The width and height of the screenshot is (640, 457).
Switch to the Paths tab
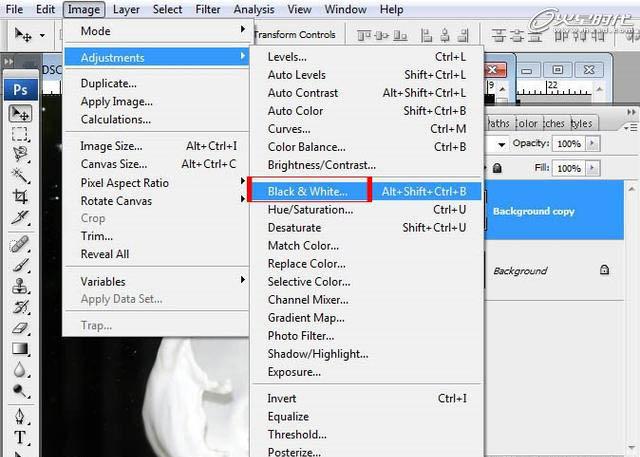coord(498,123)
